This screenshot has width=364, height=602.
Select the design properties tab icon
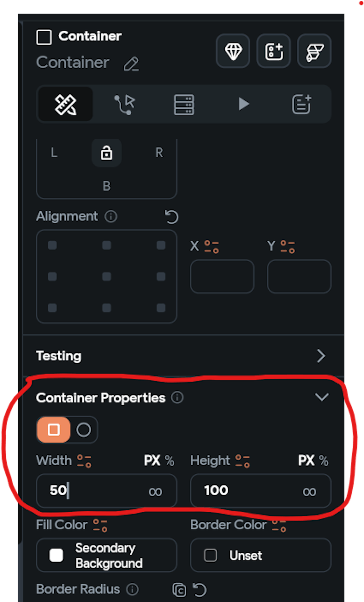[65, 104]
